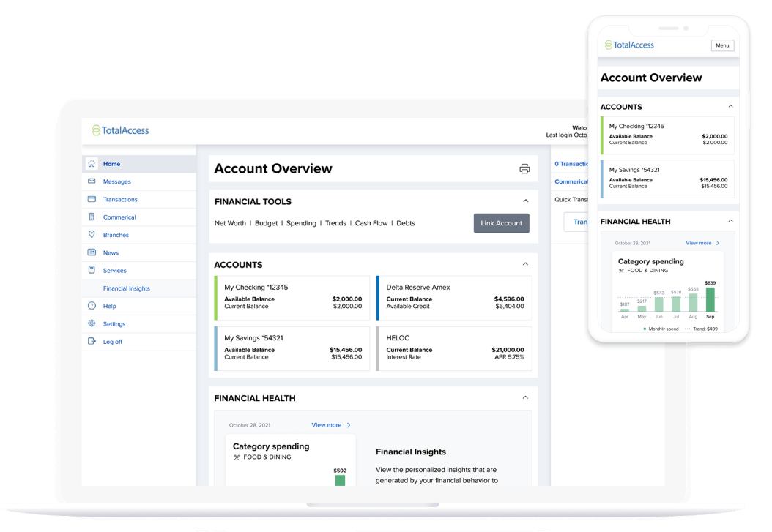Viewport: 772px width, 532px height.
Task: Open Financial Insights from the sidebar
Action: pyautogui.click(x=127, y=288)
